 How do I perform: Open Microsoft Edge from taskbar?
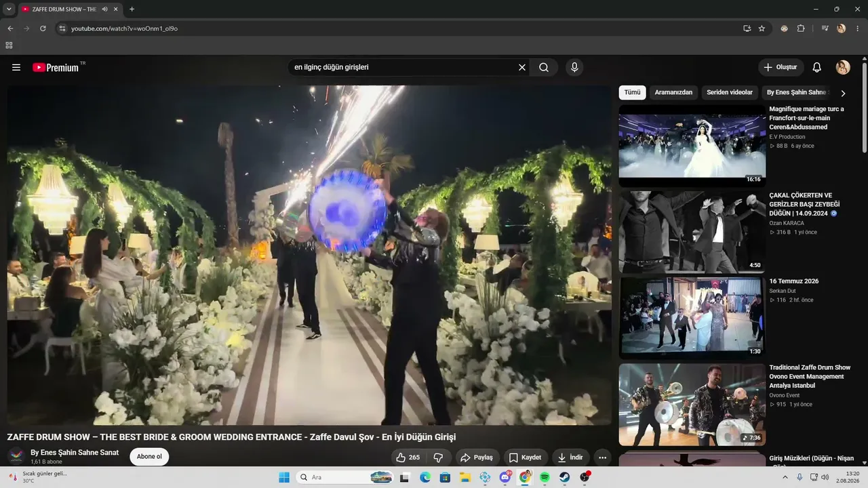(x=425, y=477)
